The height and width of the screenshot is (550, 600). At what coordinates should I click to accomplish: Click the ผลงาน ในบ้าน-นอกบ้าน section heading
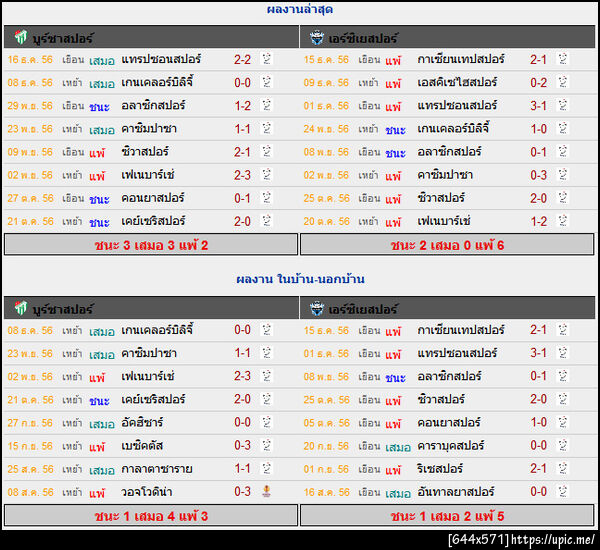300,279
